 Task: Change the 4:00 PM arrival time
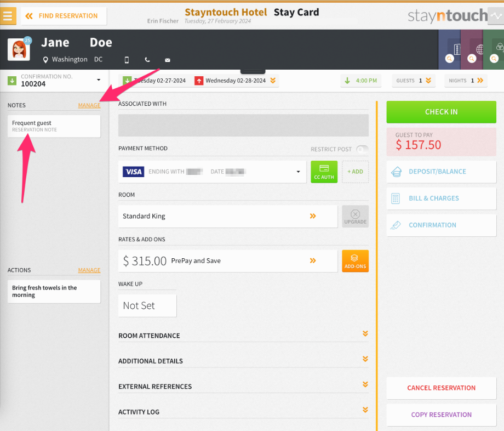pos(361,81)
